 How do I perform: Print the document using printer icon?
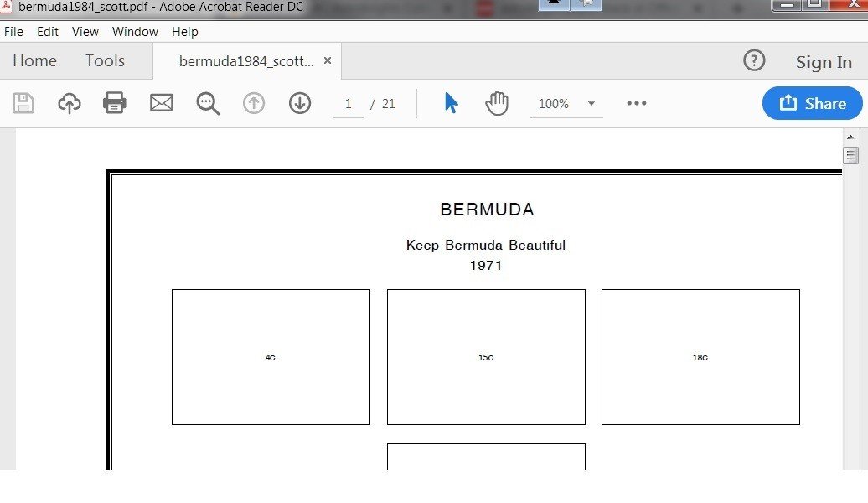(115, 103)
